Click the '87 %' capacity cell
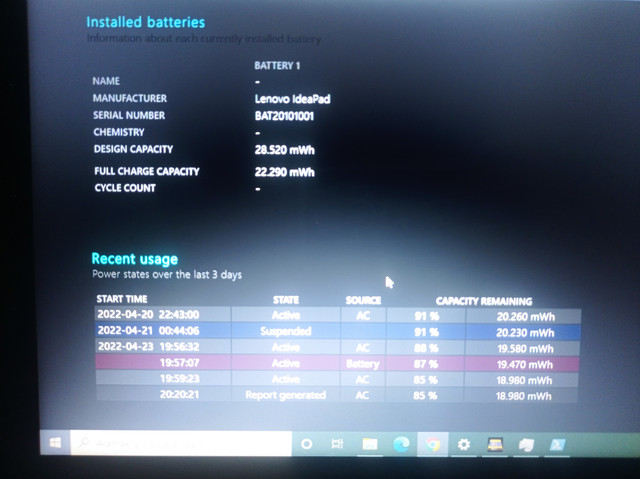Image resolution: width=640 pixels, height=479 pixels. [x=426, y=364]
